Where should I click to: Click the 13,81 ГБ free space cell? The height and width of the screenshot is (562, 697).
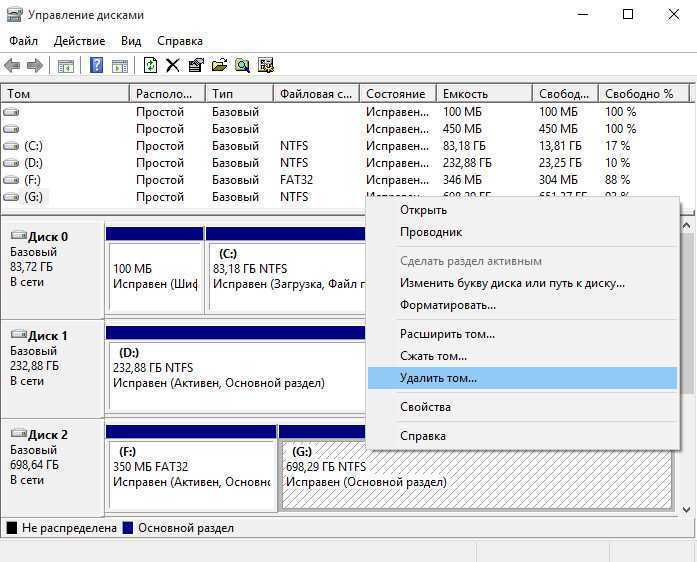click(x=560, y=146)
